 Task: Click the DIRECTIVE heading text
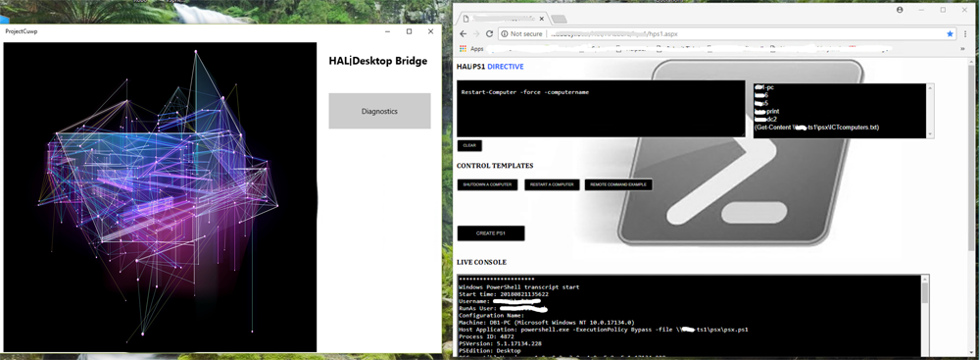click(x=506, y=67)
